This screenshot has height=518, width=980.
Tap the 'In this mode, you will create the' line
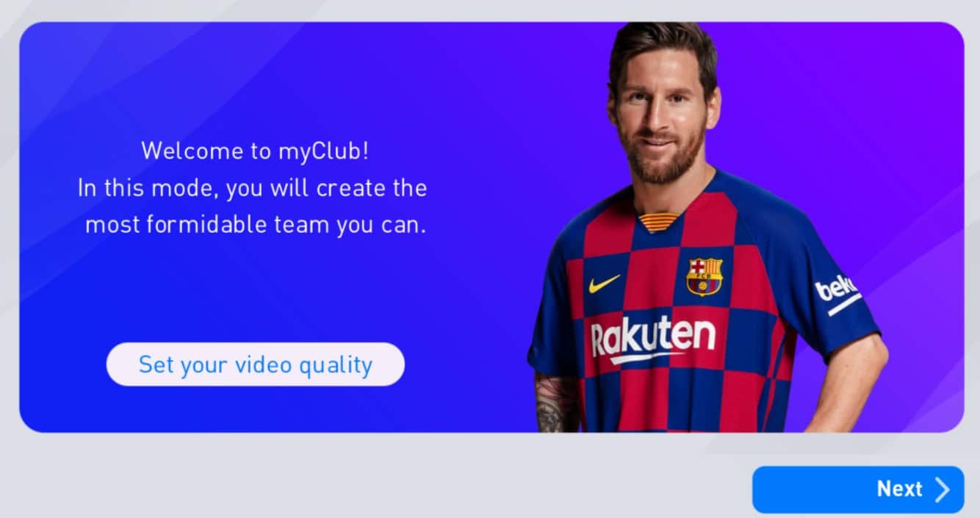(253, 188)
